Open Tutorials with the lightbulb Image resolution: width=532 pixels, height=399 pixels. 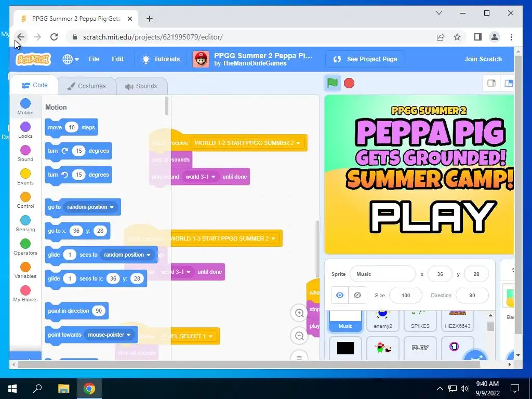(x=161, y=59)
